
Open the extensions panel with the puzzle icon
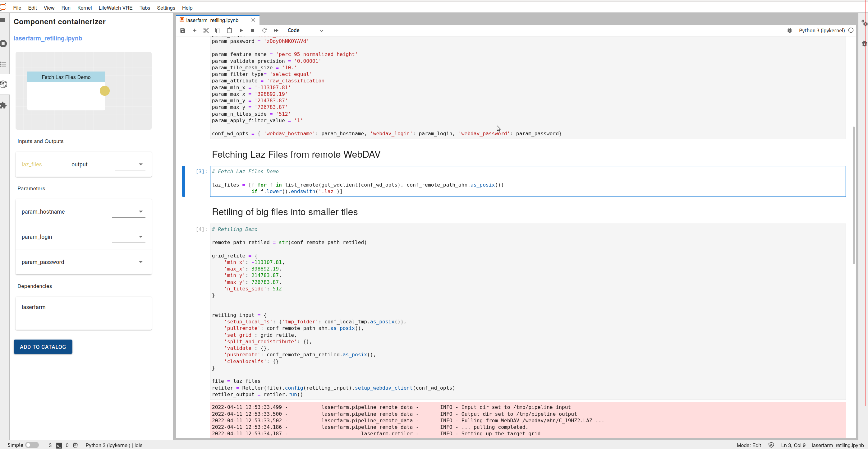coord(4,105)
